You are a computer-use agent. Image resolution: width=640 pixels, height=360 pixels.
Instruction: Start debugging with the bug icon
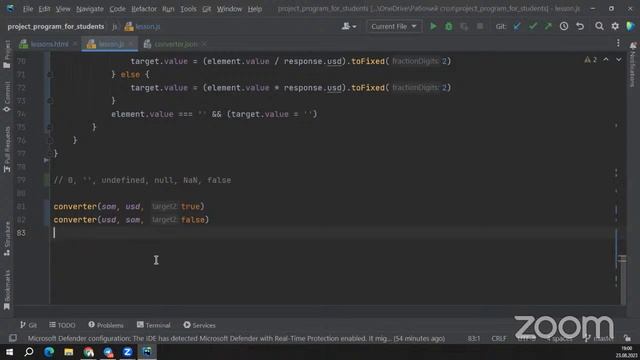click(x=449, y=27)
